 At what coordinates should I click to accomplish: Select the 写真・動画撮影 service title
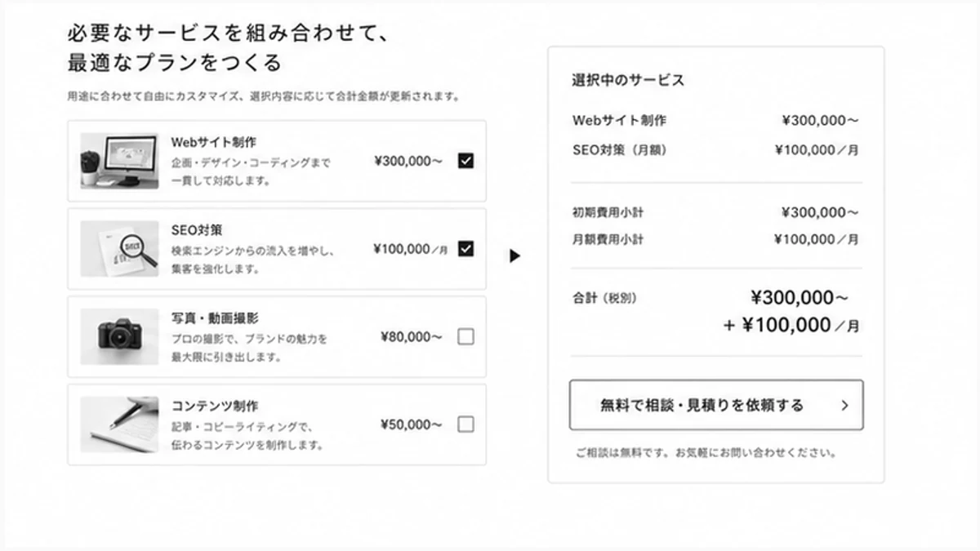point(215,318)
